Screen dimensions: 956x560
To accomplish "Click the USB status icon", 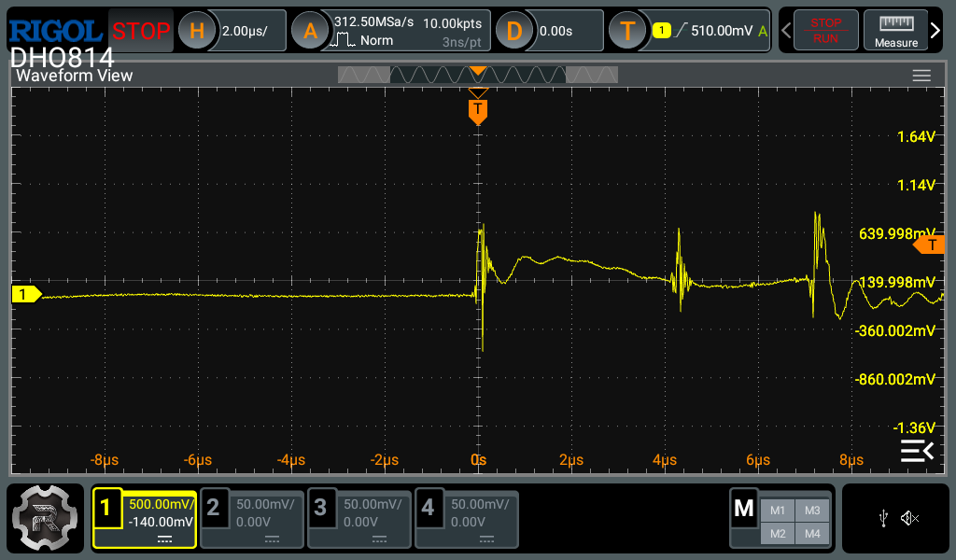I will [x=883, y=518].
